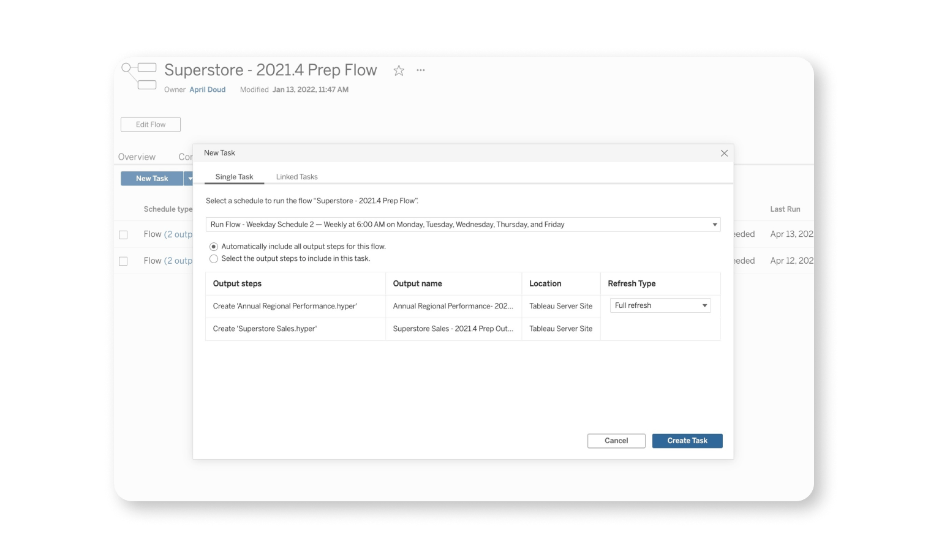Click the Superstore Sales output name
Image resolution: width=928 pixels, height=560 pixels.
(x=453, y=329)
